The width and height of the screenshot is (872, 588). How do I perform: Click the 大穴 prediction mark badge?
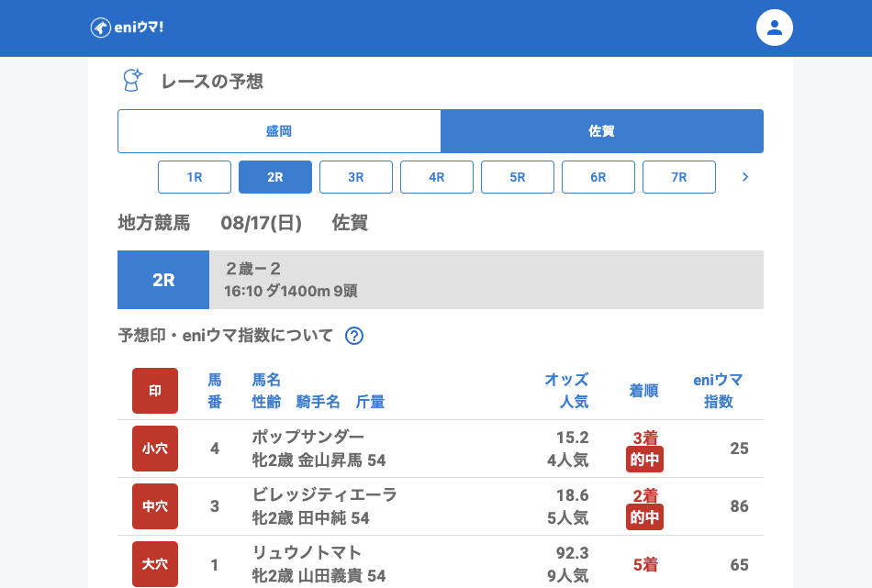click(155, 564)
